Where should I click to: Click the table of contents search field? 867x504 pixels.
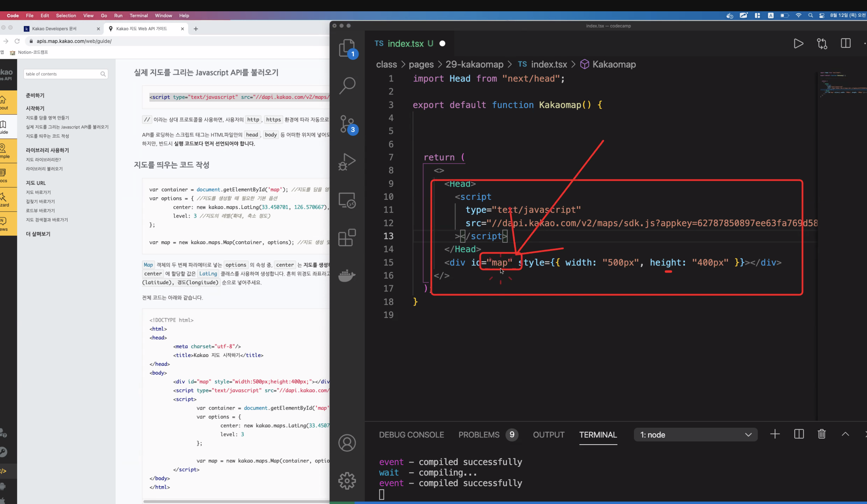pyautogui.click(x=62, y=74)
